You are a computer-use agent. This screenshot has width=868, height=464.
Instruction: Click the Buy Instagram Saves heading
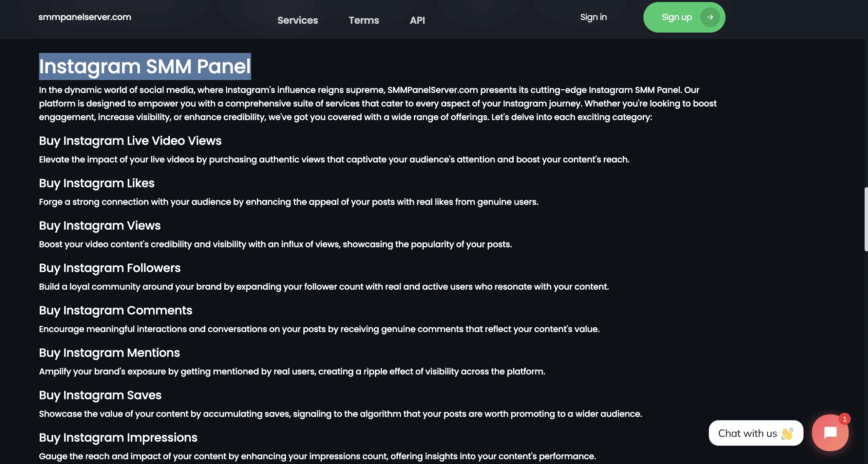click(x=100, y=395)
